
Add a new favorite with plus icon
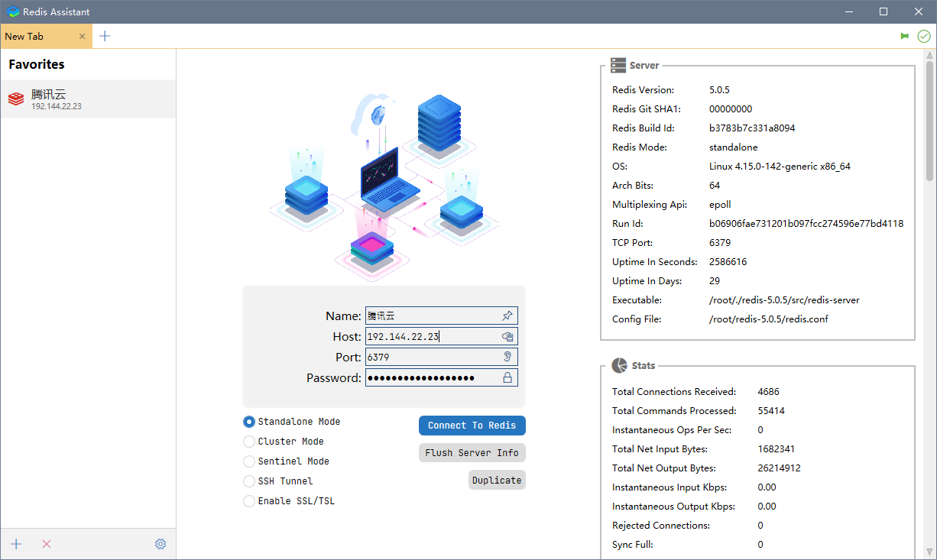pyautogui.click(x=16, y=544)
